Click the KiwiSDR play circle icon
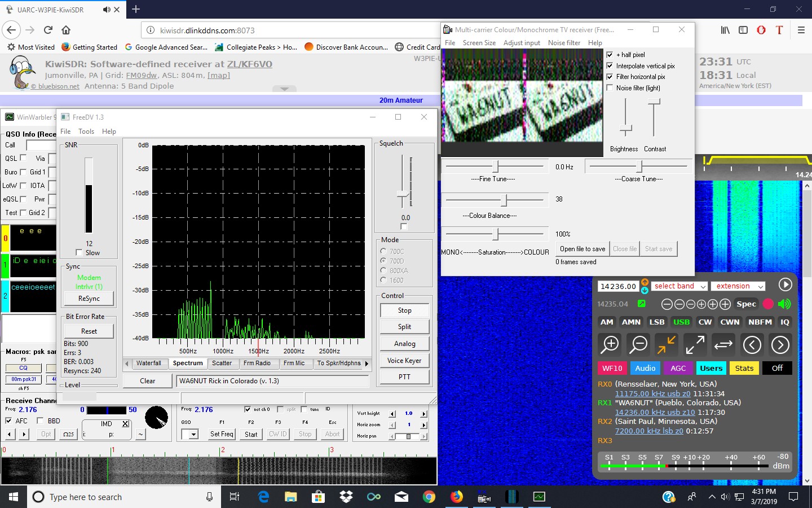 point(785,285)
